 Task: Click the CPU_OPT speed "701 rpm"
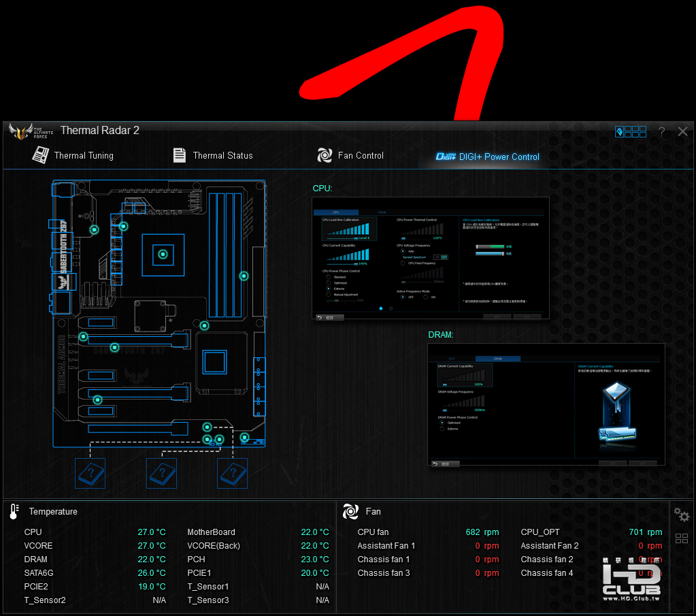pos(646,532)
